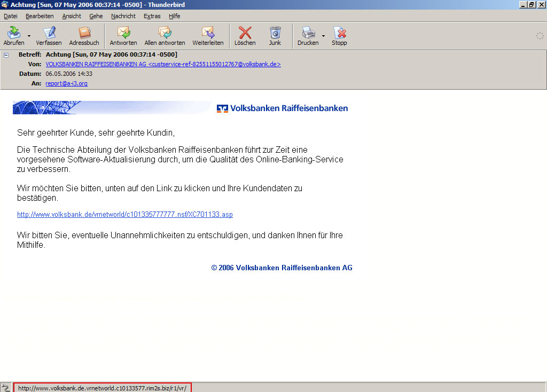Restore down the Thunderbird window
The height and width of the screenshot is (392, 547).
click(532, 4)
